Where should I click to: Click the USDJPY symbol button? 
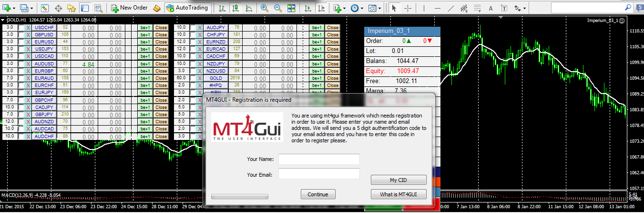(x=44, y=49)
